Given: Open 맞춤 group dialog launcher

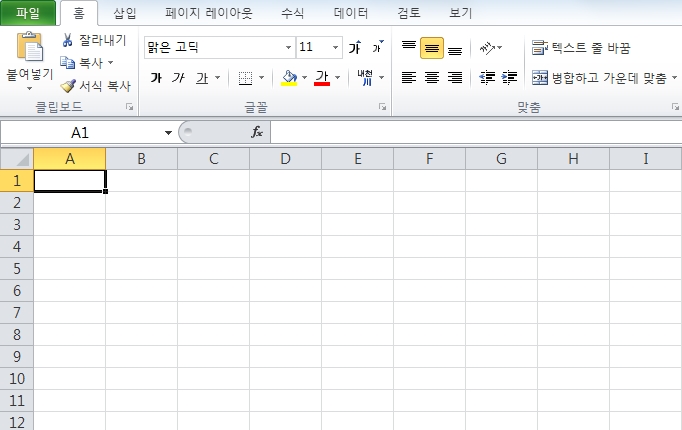Looking at the screenshot, I should pyautogui.click(x=675, y=107).
